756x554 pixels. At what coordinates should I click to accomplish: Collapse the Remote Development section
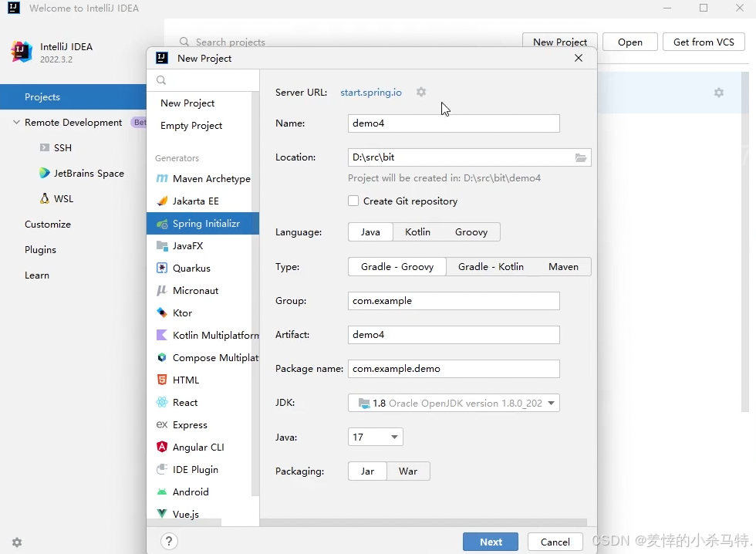16,123
